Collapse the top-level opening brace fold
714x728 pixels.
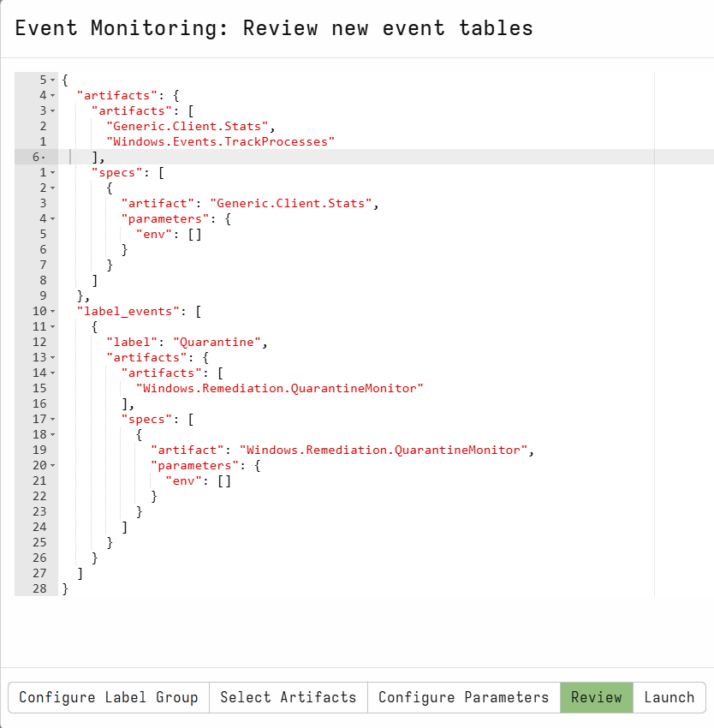52,81
